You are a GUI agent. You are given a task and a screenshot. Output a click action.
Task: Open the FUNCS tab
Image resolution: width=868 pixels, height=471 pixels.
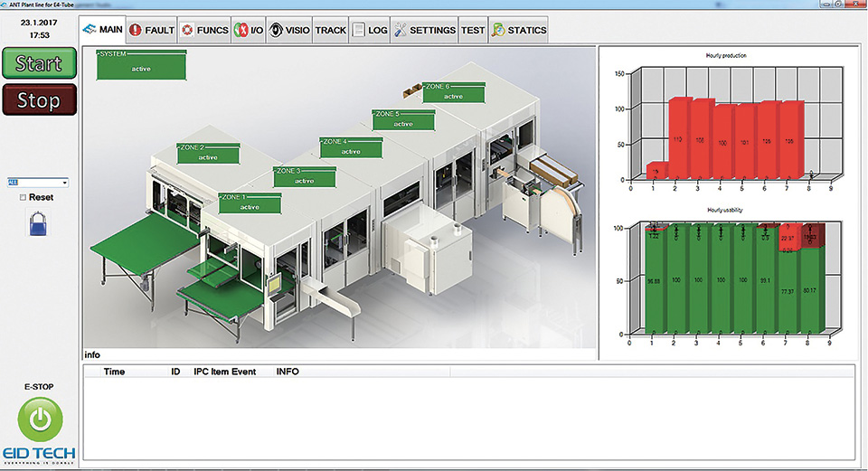pyautogui.click(x=204, y=30)
